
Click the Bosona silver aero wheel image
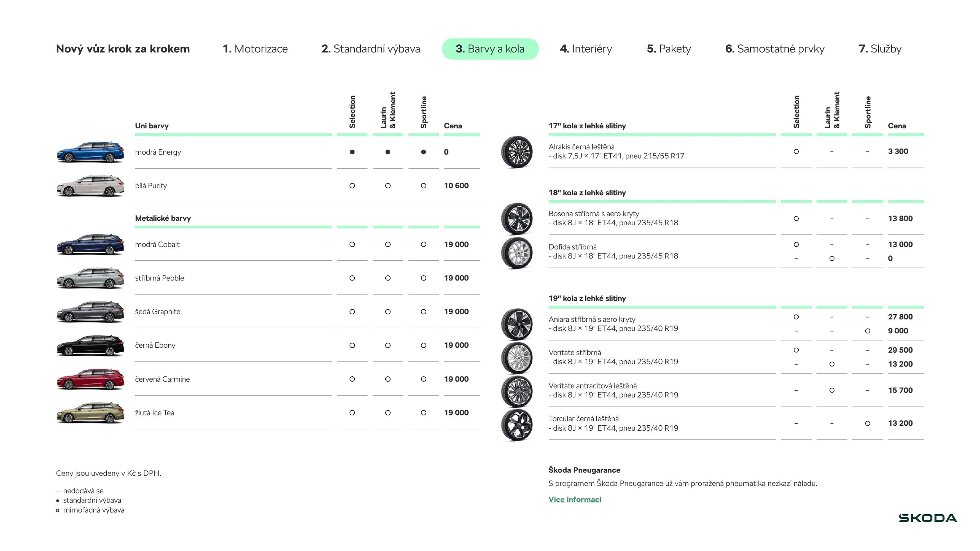pos(516,219)
